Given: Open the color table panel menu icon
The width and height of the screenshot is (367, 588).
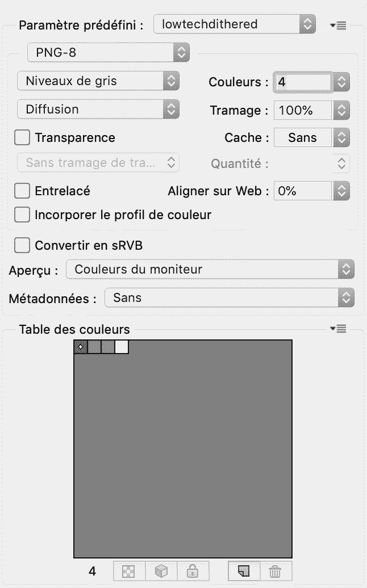Looking at the screenshot, I should [338, 329].
